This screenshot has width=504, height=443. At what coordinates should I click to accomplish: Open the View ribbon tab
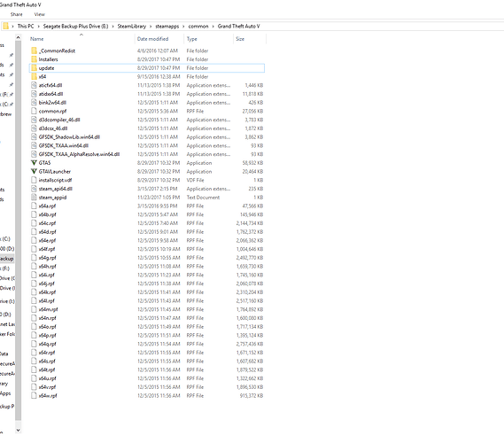pyautogui.click(x=40, y=14)
